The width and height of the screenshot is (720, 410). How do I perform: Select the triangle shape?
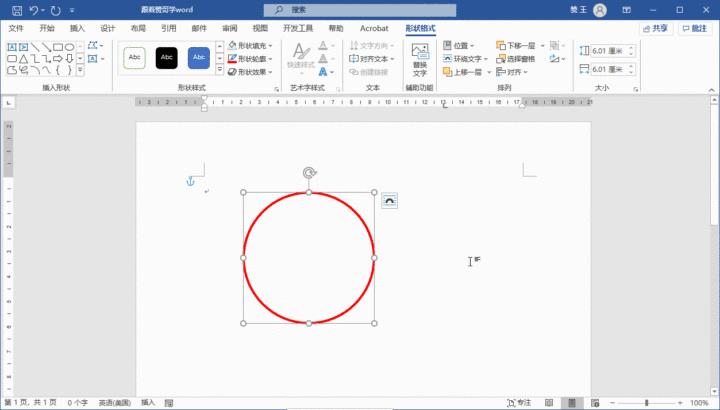pyautogui.click(x=23, y=59)
